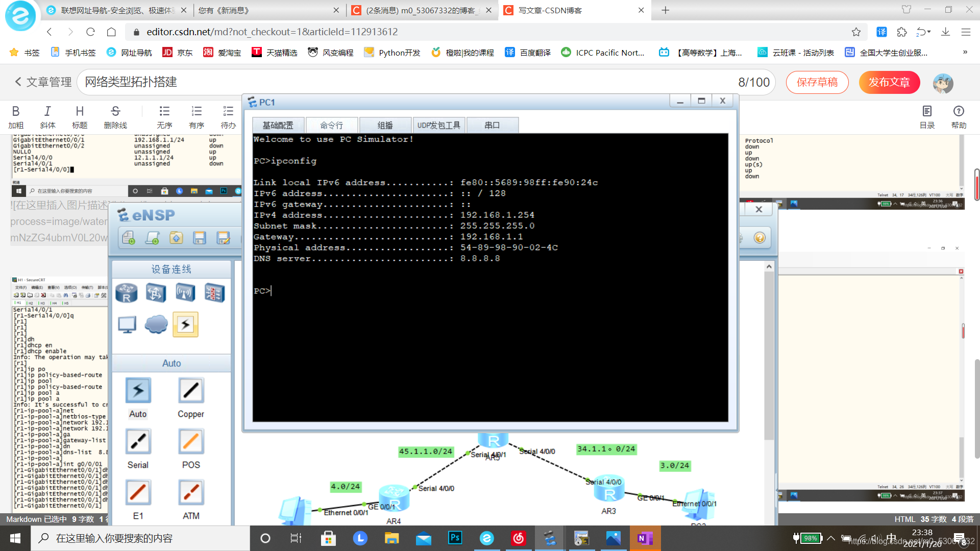Open the 基础配置 tab in PC1

278,125
